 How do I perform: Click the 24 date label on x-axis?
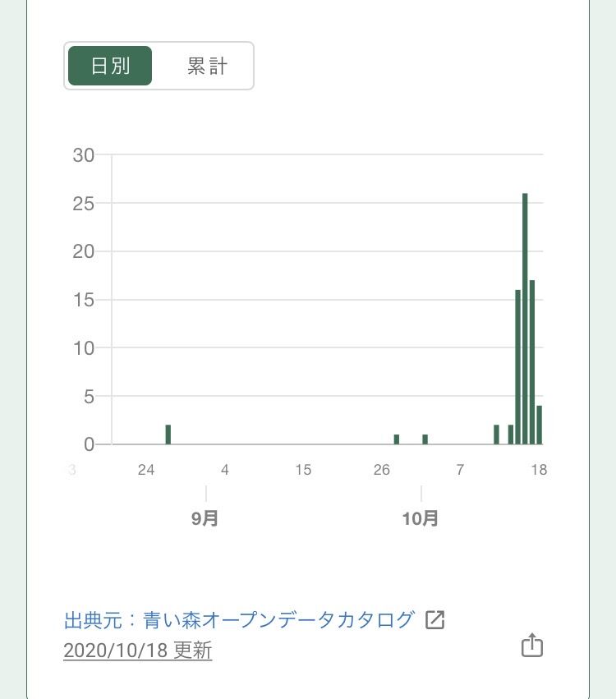(x=146, y=469)
